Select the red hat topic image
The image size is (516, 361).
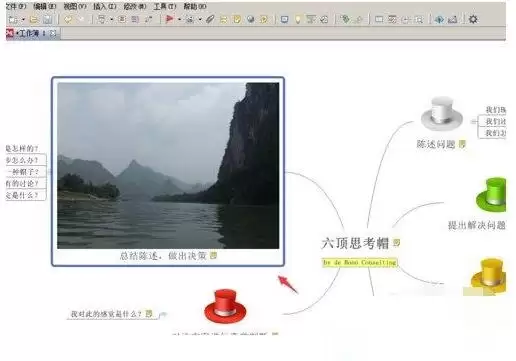[225, 306]
